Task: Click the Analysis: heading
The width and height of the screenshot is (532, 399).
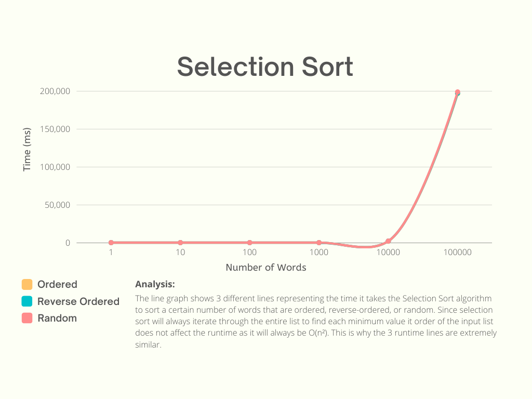Action: tap(155, 284)
